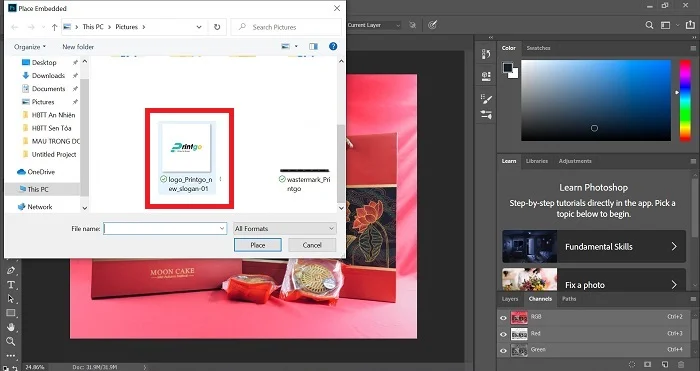Open the Fix a photo tutorial card
The image size is (700, 371).
(x=594, y=280)
